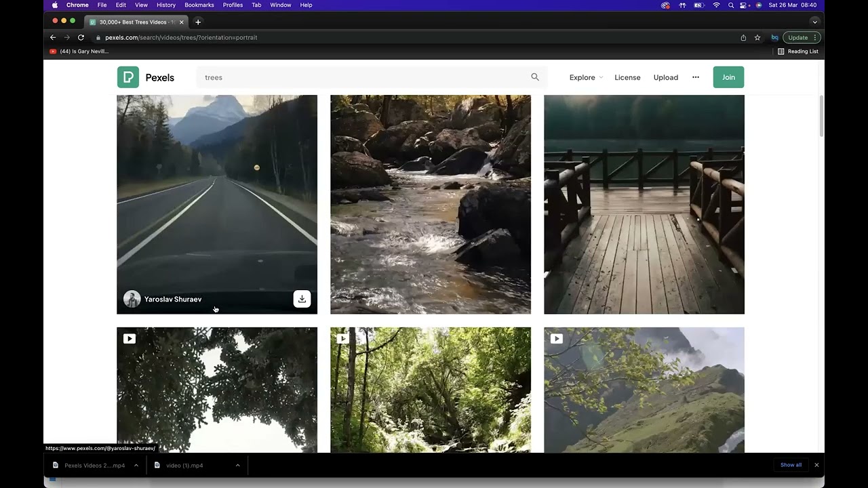Click the page vertical scrollbar

point(821,115)
